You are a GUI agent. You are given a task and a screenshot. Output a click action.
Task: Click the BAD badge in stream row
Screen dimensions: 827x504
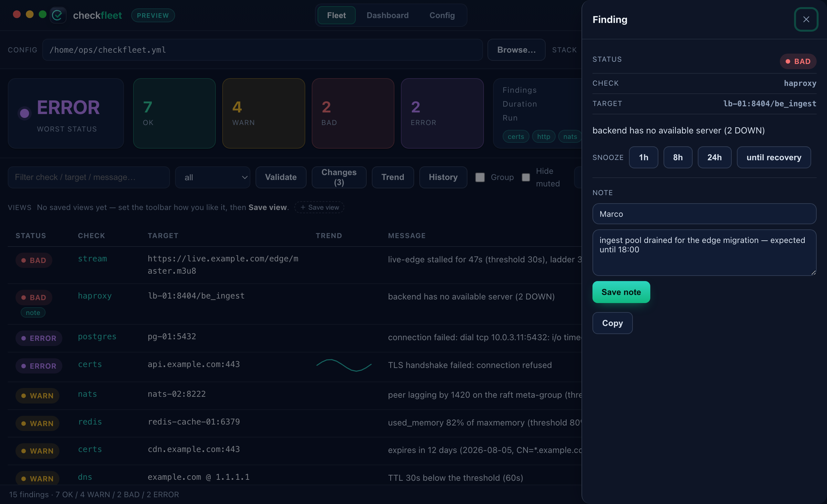pos(34,260)
